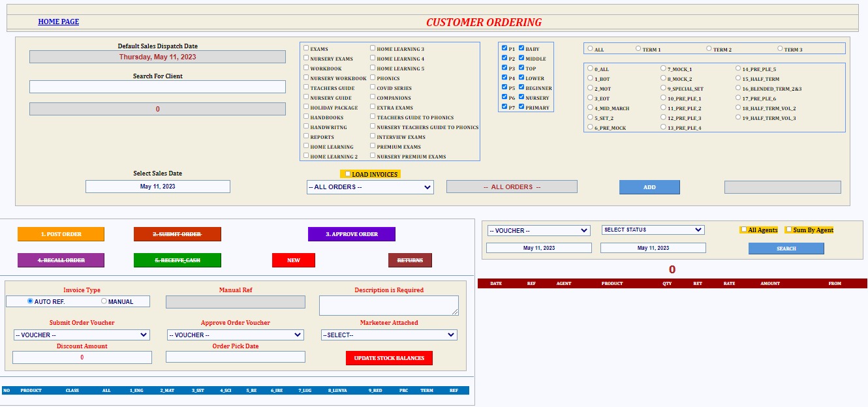Screen dimensions: 868x407
Task: Tick the COVID SERIES checkbox
Action: coord(373,87)
